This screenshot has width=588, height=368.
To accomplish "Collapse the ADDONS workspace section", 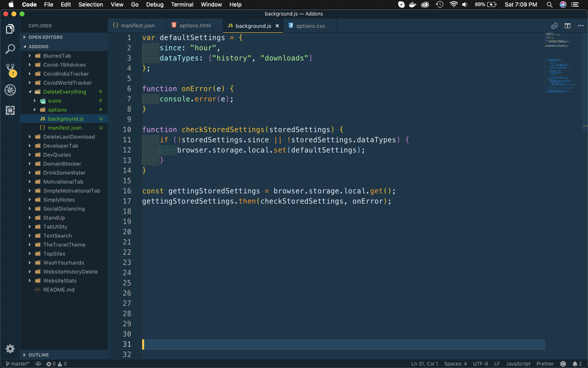I will click(x=64, y=47).
